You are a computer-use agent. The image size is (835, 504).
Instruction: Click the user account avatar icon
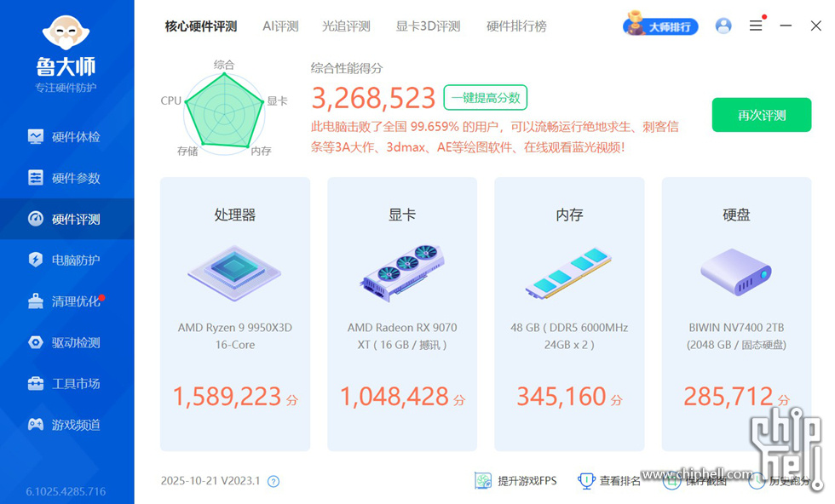[723, 26]
